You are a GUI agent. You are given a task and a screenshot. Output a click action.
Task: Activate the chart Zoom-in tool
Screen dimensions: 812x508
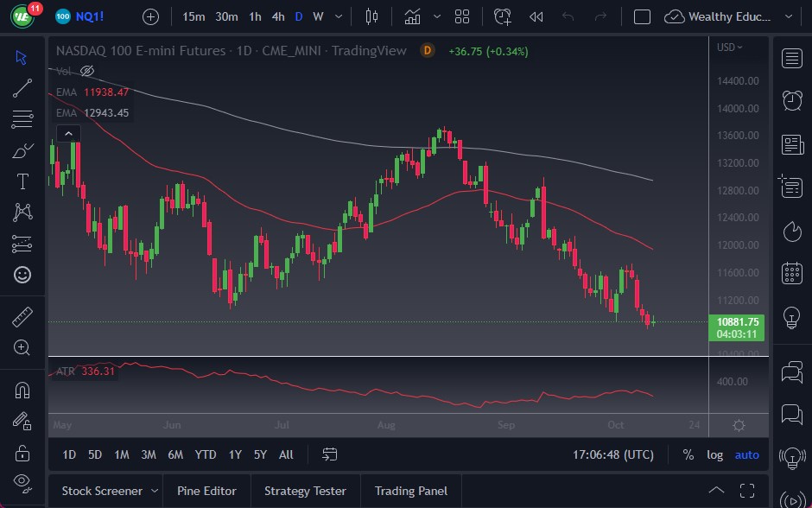click(x=22, y=347)
